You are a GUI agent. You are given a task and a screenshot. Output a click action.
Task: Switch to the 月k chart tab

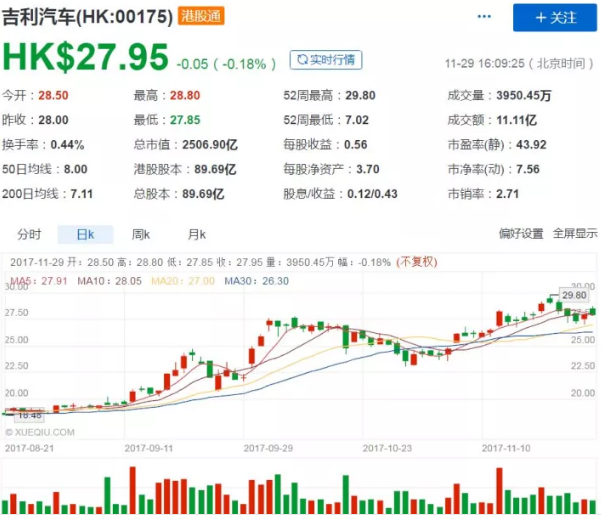197,234
